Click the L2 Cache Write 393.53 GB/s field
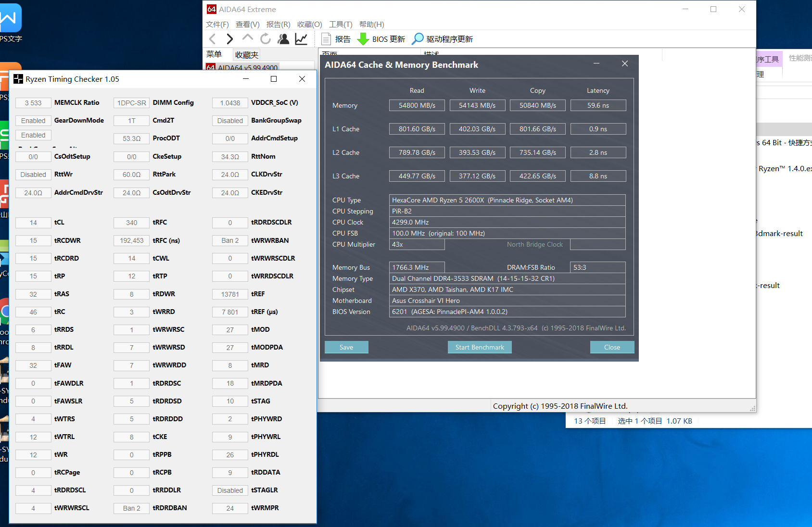The height and width of the screenshot is (527, 812). coord(477,152)
